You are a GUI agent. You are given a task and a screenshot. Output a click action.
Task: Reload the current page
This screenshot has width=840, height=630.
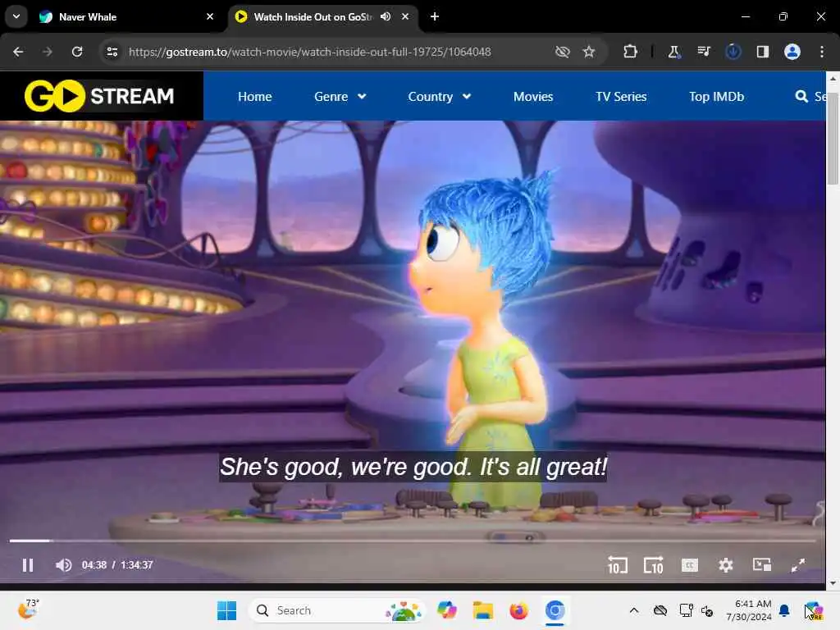click(x=77, y=52)
